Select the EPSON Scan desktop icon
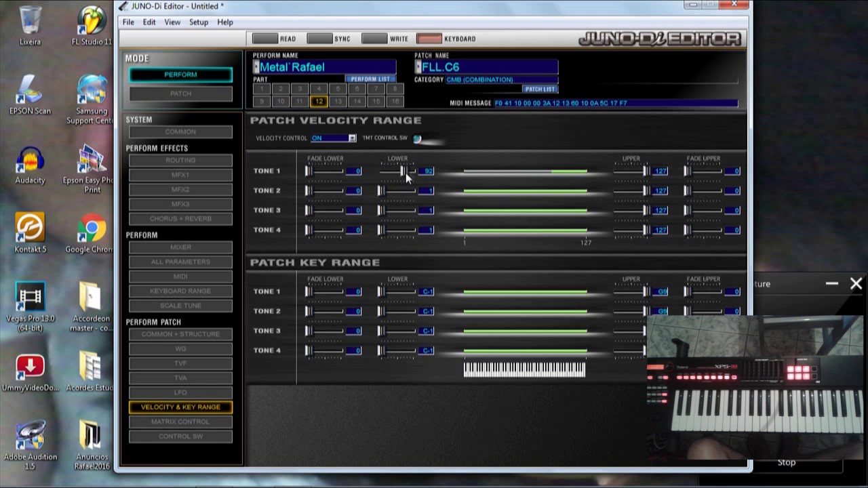868x488 pixels. pos(30,95)
